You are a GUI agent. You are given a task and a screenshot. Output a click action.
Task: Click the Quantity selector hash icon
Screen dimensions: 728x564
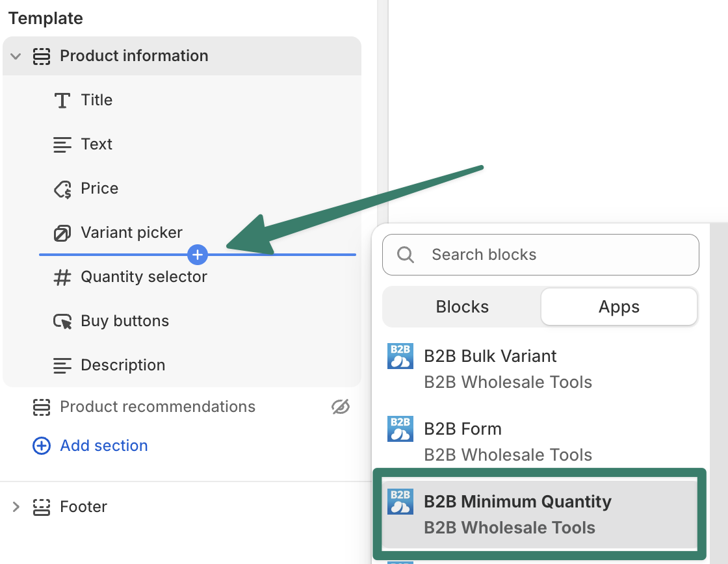click(x=62, y=277)
